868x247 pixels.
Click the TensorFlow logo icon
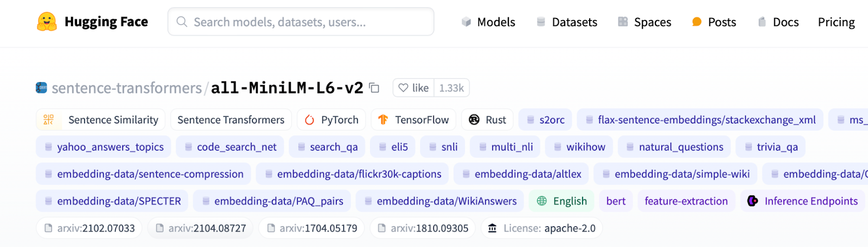pyautogui.click(x=383, y=119)
